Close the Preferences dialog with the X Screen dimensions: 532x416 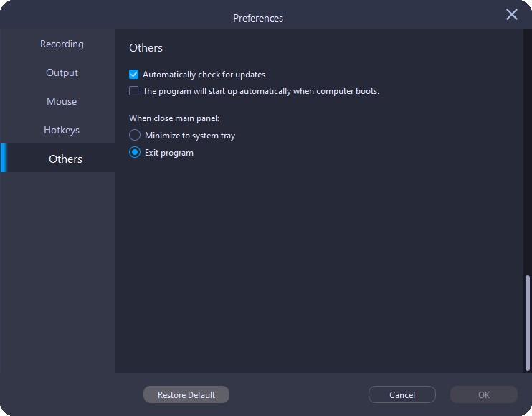[x=512, y=14]
